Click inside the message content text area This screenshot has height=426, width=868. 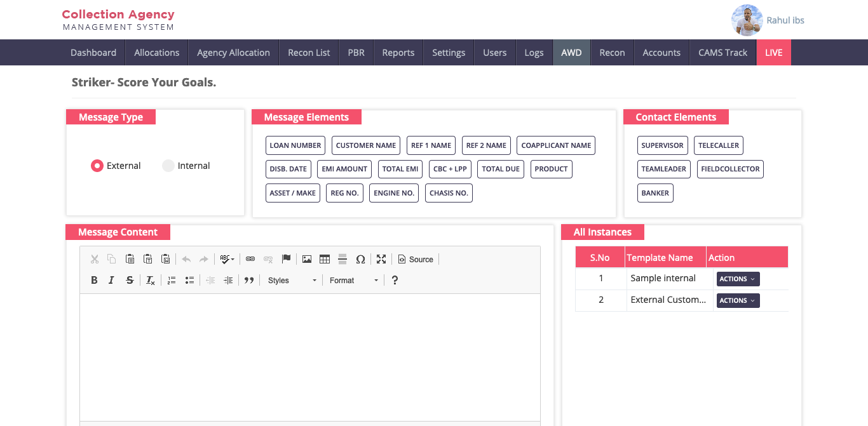[309, 356]
